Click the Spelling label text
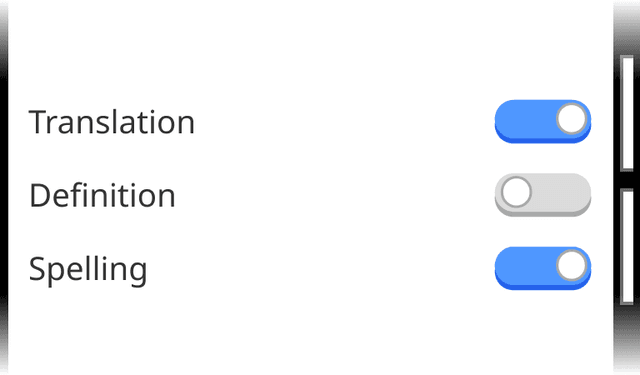Viewport: 640px width, 375px height. click(x=88, y=270)
